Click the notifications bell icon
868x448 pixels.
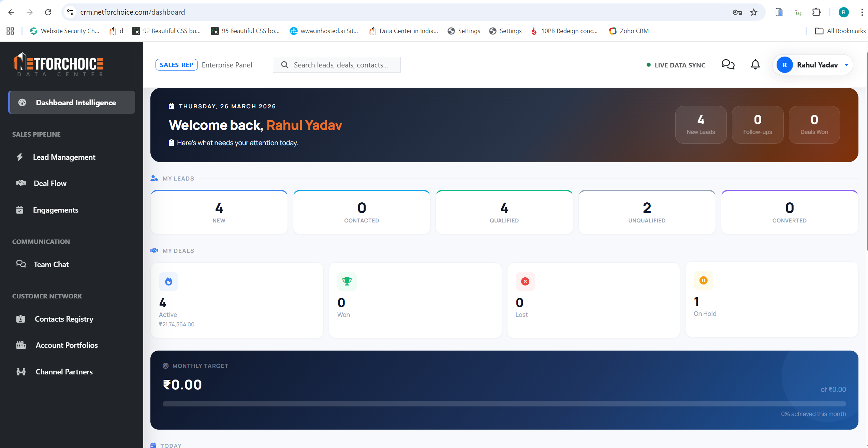coord(755,65)
